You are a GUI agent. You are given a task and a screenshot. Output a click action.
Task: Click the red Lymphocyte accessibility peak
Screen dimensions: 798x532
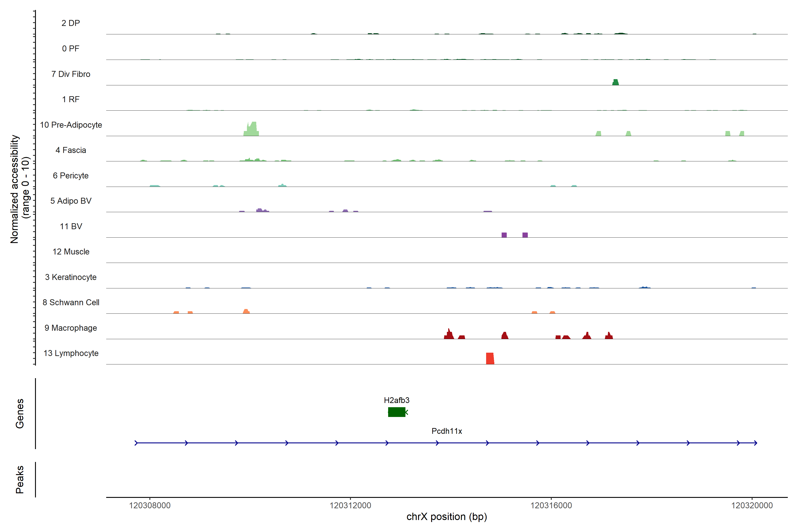click(x=490, y=359)
